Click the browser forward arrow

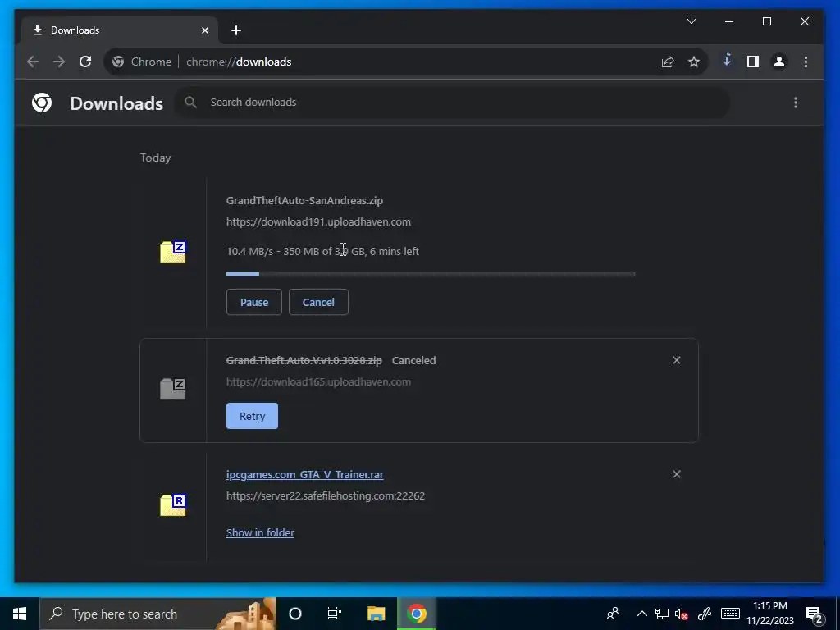click(59, 62)
